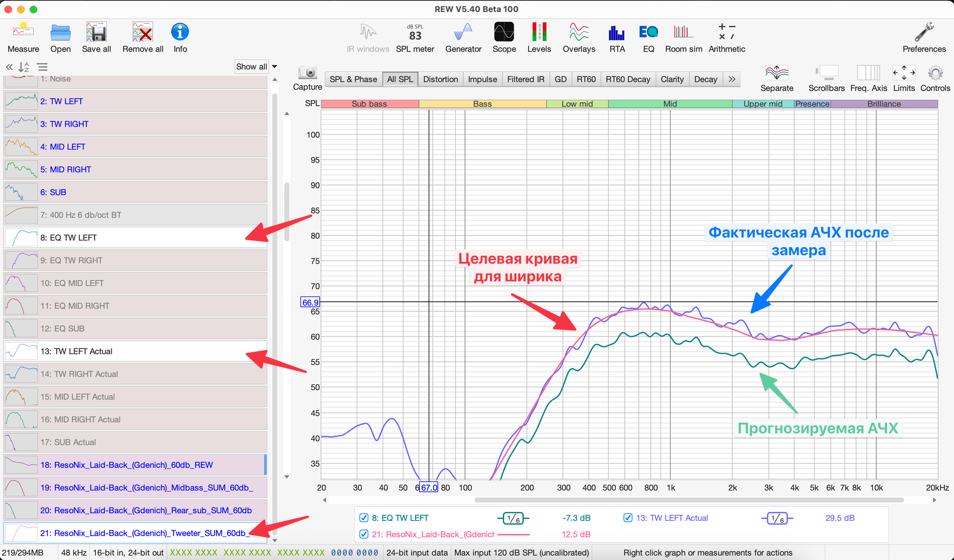Switch to the Distortion tab
The width and height of the screenshot is (954, 560).
point(440,79)
